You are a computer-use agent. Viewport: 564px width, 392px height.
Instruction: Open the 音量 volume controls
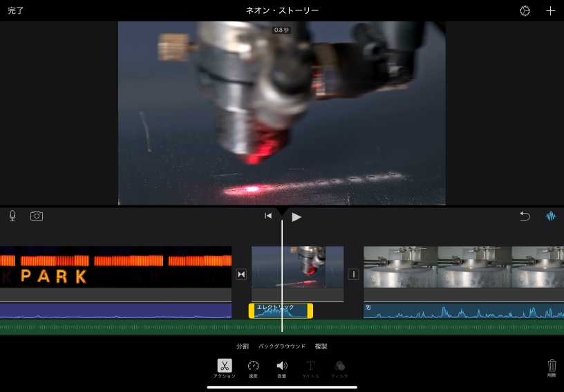(281, 368)
